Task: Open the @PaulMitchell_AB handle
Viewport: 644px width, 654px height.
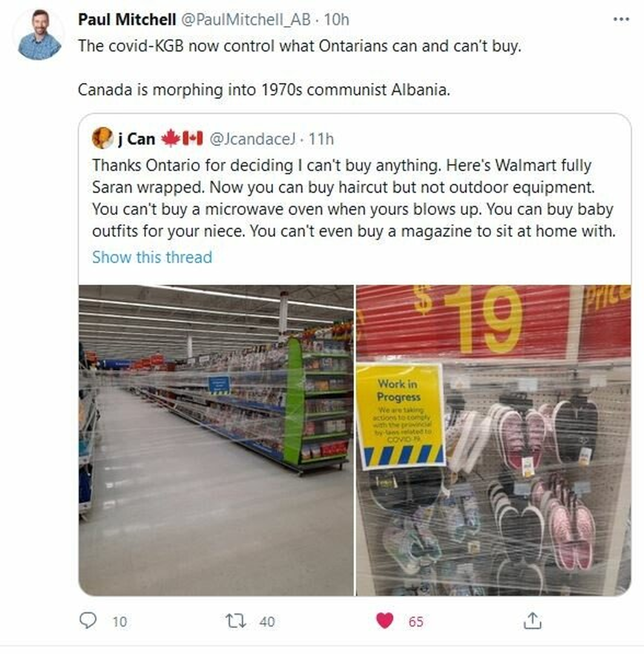Action: (x=246, y=19)
